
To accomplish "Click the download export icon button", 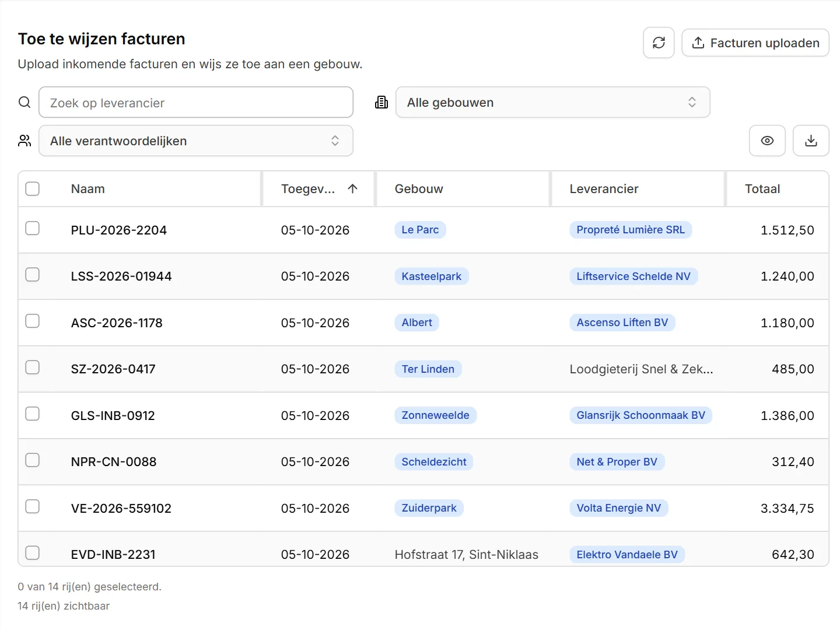I will point(811,141).
